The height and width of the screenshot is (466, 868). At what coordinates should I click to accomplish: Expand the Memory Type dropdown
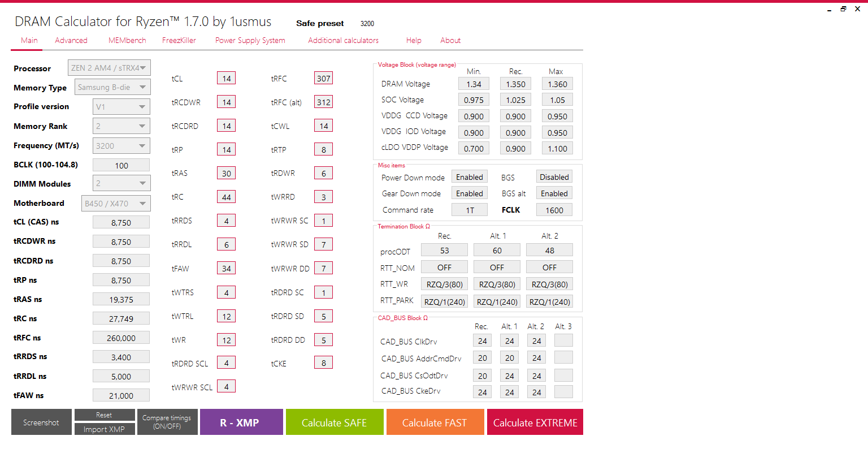coord(112,87)
